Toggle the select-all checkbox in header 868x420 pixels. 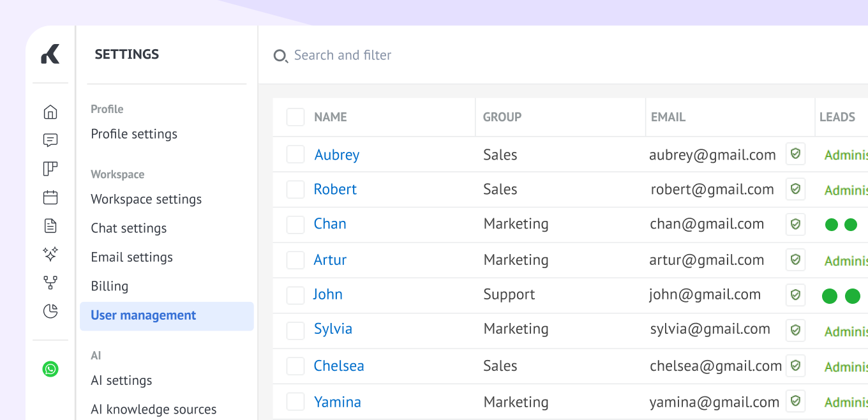(x=296, y=117)
